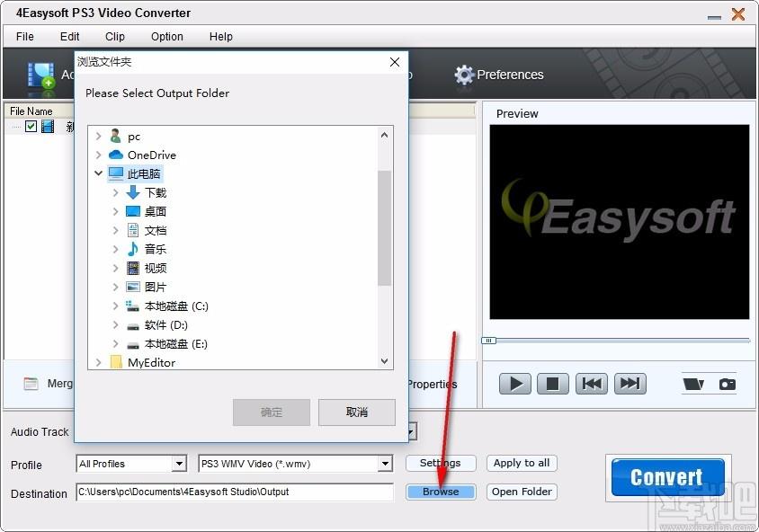The image size is (759, 532).
Task: Open the All Profiles dropdown
Action: coord(180,464)
